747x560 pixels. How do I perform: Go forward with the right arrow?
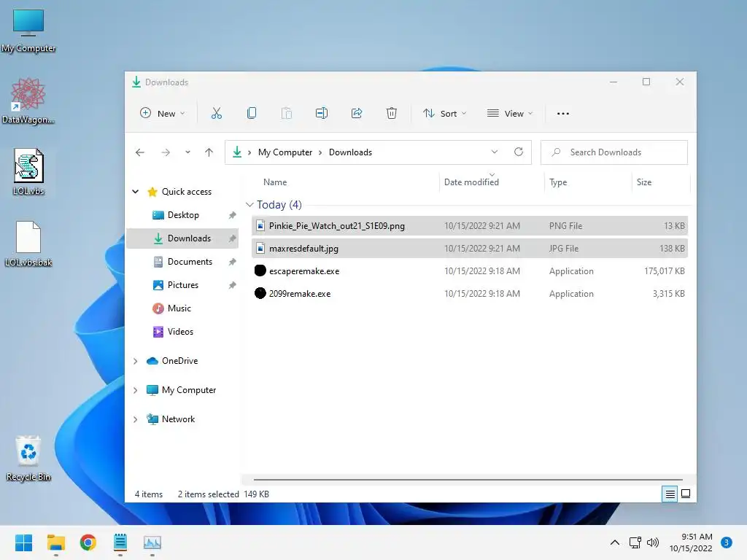coord(166,152)
